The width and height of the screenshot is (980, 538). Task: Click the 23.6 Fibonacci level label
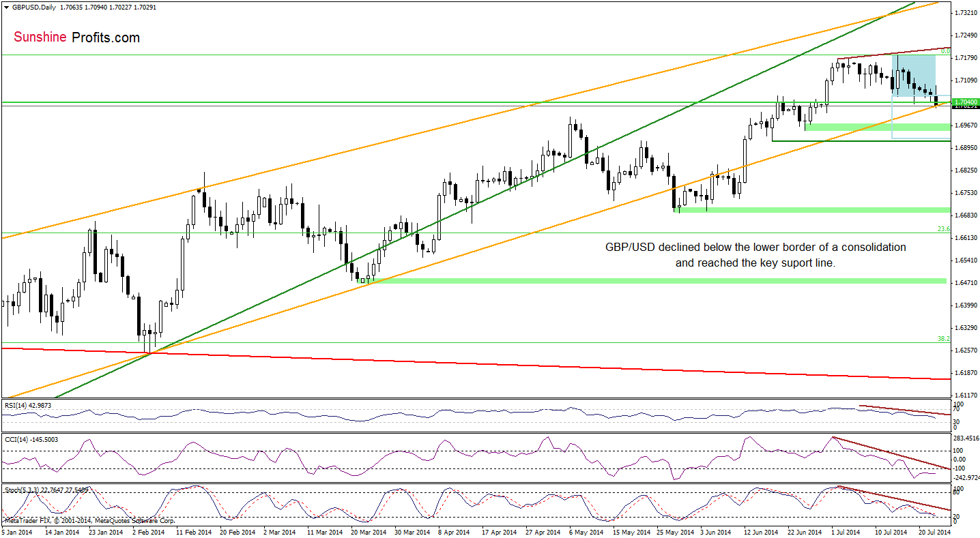point(945,230)
